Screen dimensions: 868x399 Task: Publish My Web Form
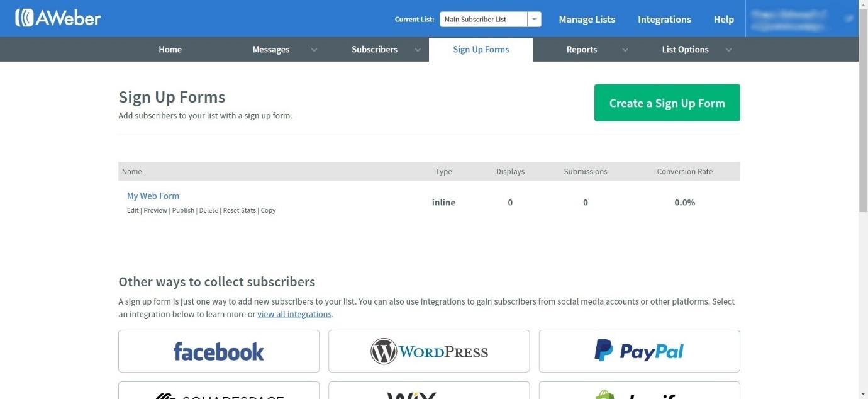pyautogui.click(x=183, y=210)
